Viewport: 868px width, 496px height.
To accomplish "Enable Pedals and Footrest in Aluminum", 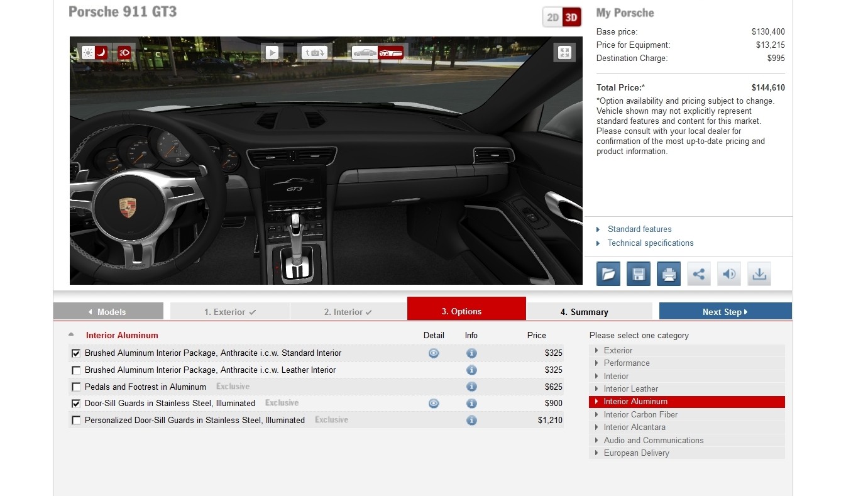I will (76, 387).
